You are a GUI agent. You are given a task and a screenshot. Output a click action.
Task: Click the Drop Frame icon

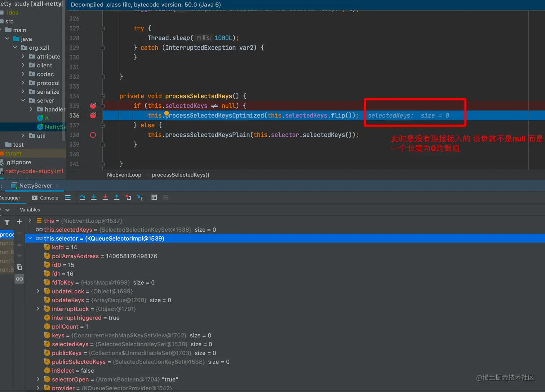[128, 197]
